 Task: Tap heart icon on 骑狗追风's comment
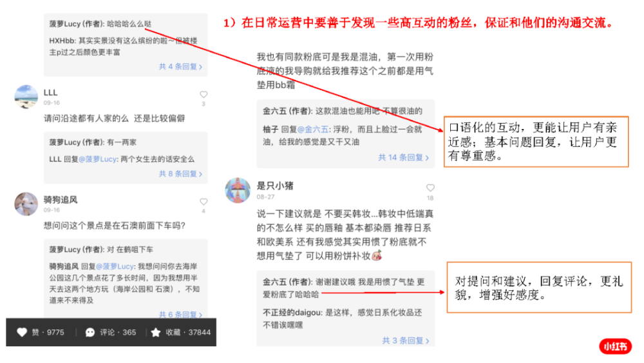[x=204, y=202]
